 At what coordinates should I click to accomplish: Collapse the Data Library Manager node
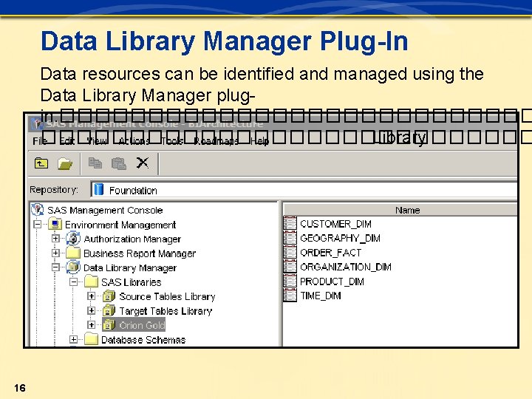[x=55, y=267]
